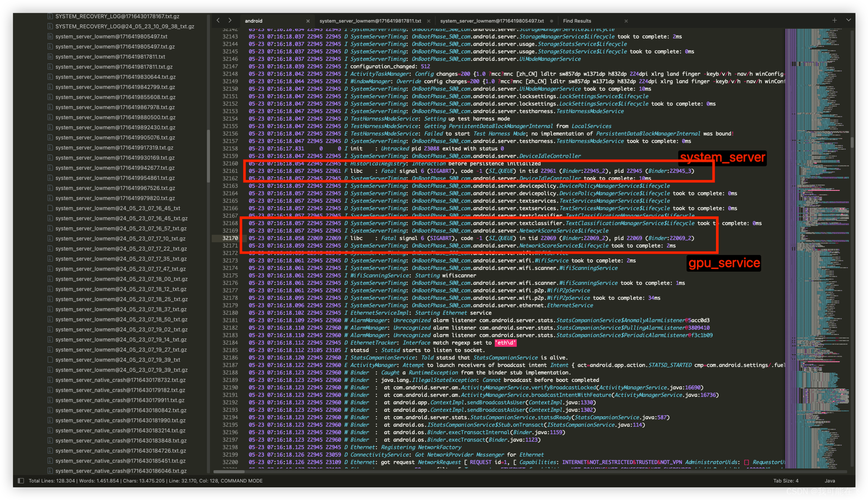The height and width of the screenshot is (500, 868).
Task: Open SYSTEM_RECOVERY_LOG@1716430178167.txt.gz file
Action: coord(117,16)
